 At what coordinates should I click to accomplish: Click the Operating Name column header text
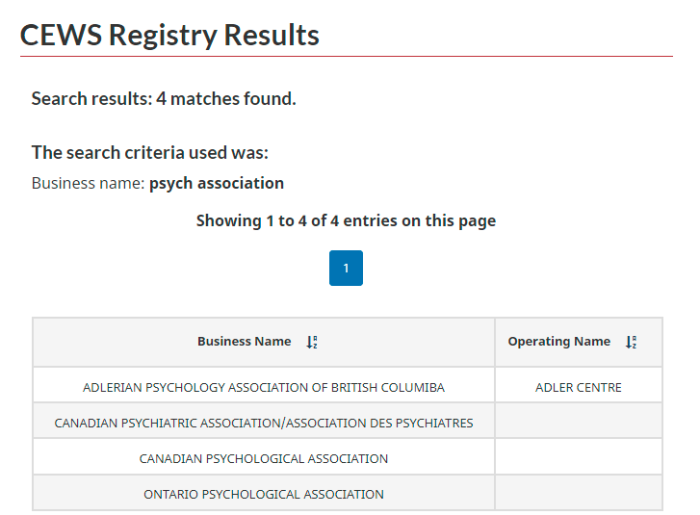click(559, 341)
